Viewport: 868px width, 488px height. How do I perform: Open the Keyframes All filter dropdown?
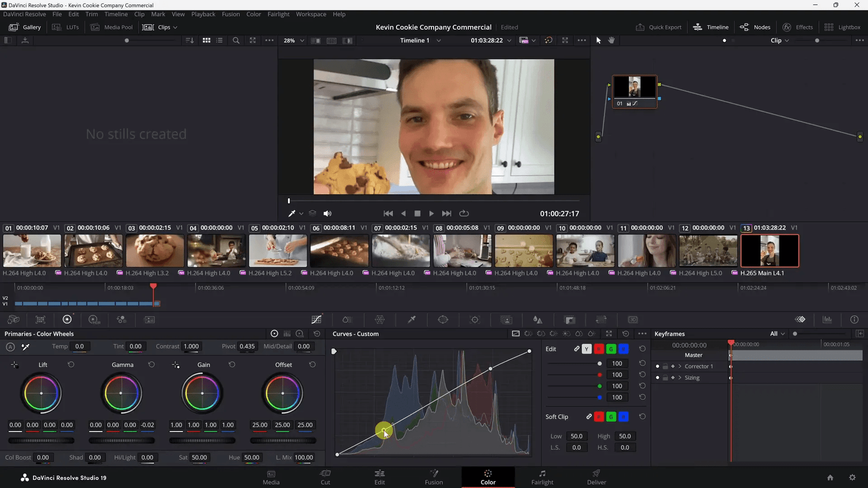click(x=777, y=334)
